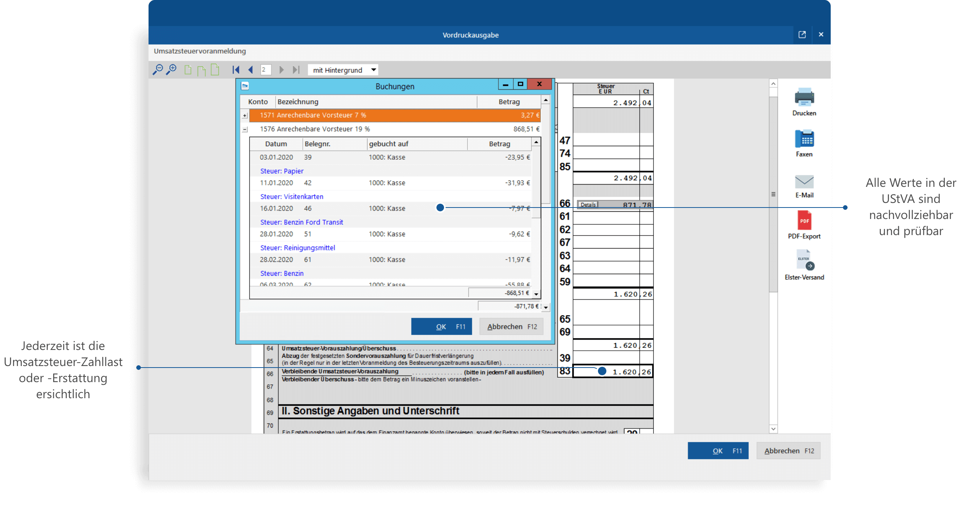The height and width of the screenshot is (523, 980).
Task: Click the PDF-Export icon
Action: [x=804, y=220]
